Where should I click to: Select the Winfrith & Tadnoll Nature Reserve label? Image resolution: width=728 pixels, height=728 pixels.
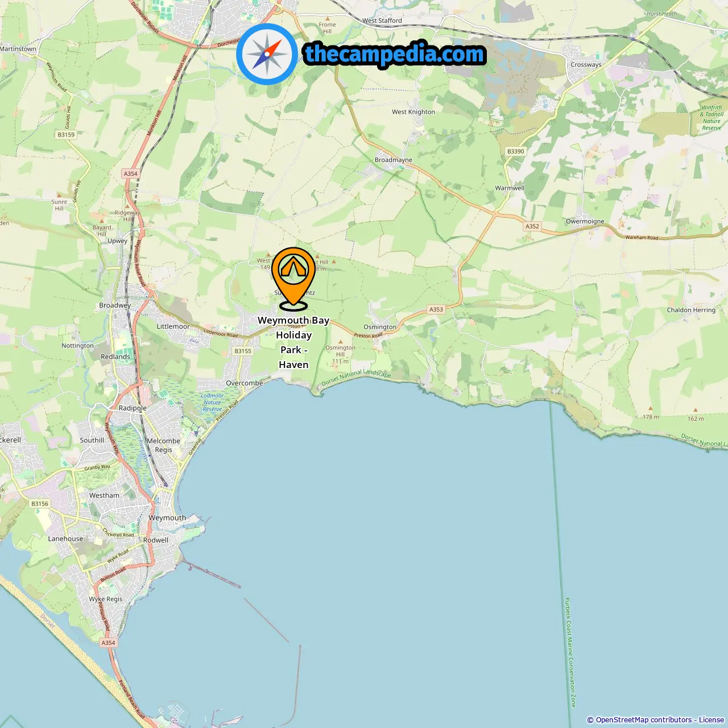712,118
